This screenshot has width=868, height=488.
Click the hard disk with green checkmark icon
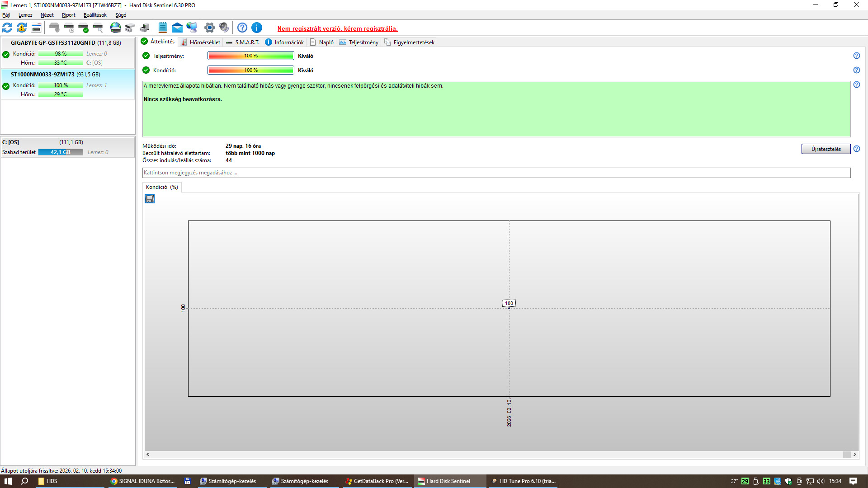tap(83, 28)
